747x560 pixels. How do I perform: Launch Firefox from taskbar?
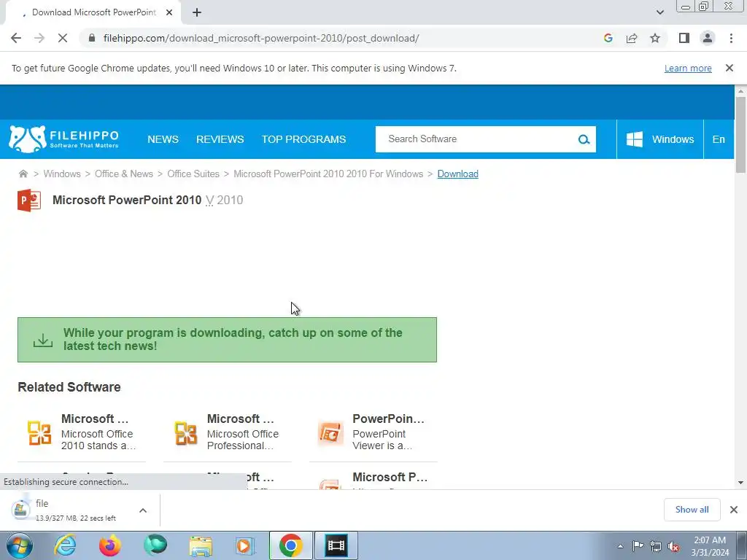click(110, 545)
